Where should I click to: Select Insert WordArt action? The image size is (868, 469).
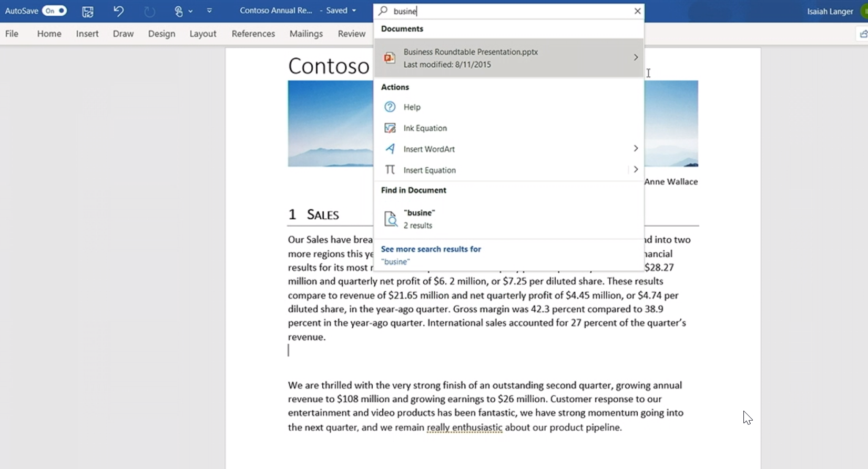[x=429, y=149]
